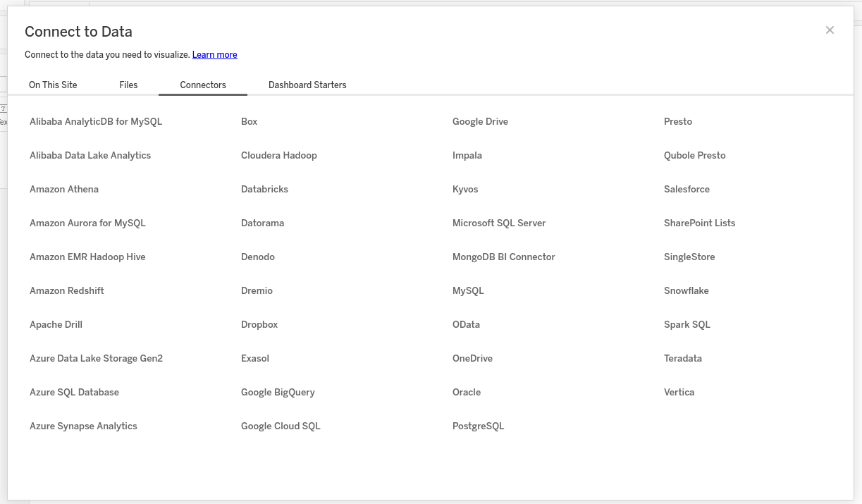862x504 pixels.
Task: Open the Dashboard Starters tab
Action: [x=307, y=85]
